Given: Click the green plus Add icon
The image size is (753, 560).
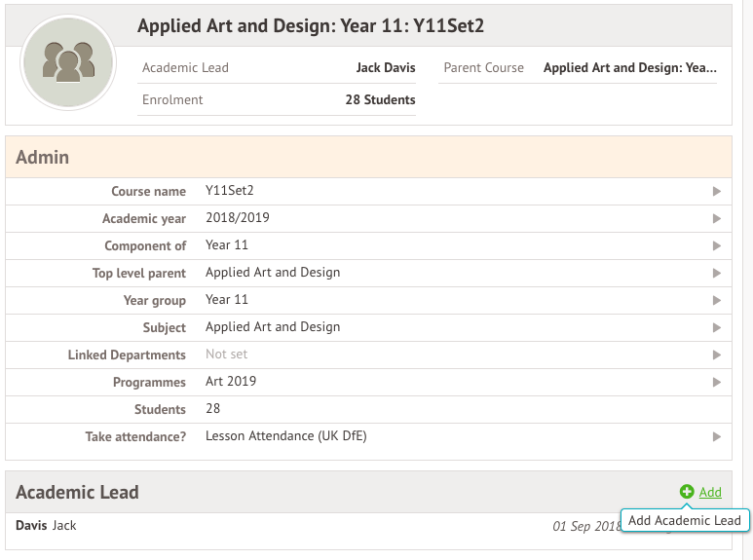Looking at the screenshot, I should [x=687, y=492].
